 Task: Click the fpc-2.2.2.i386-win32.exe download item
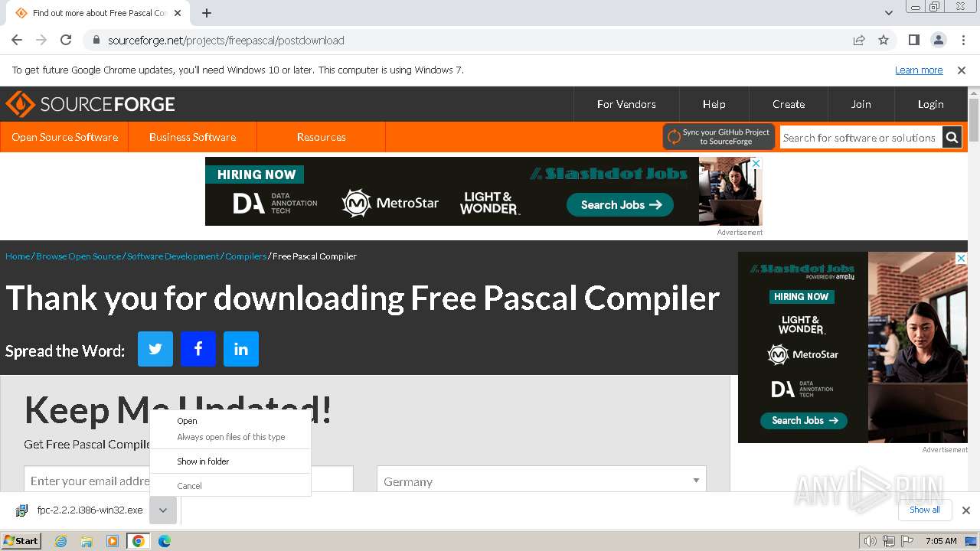tap(80, 510)
